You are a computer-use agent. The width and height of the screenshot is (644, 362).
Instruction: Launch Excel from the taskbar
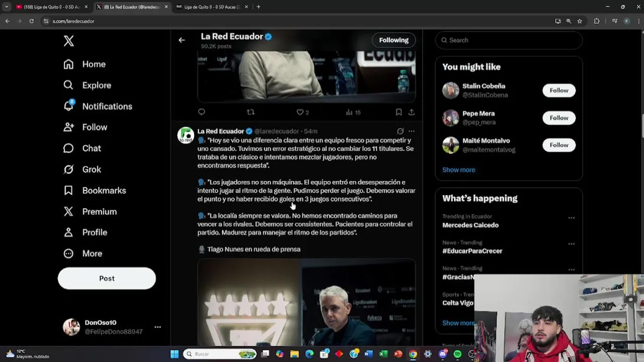click(383, 354)
